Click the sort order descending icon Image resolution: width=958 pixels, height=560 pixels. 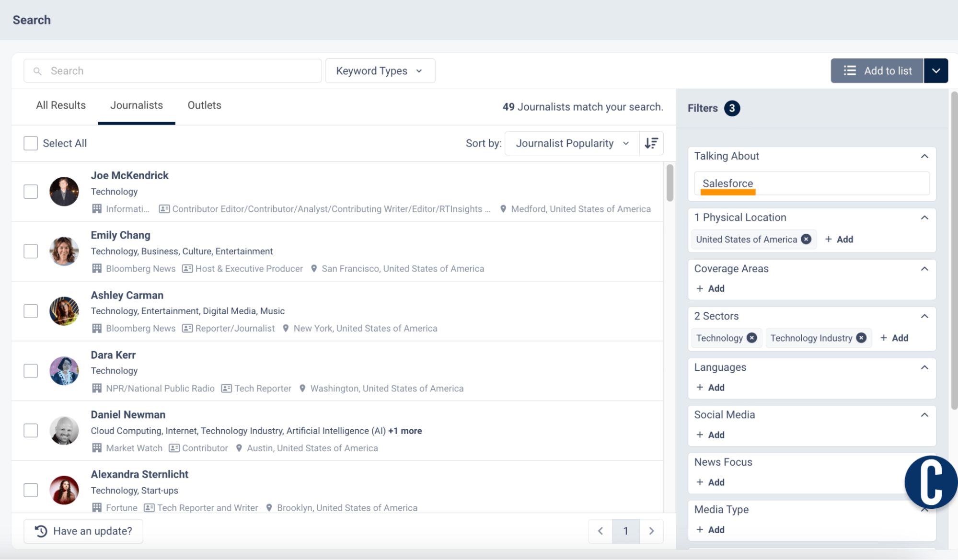point(651,143)
